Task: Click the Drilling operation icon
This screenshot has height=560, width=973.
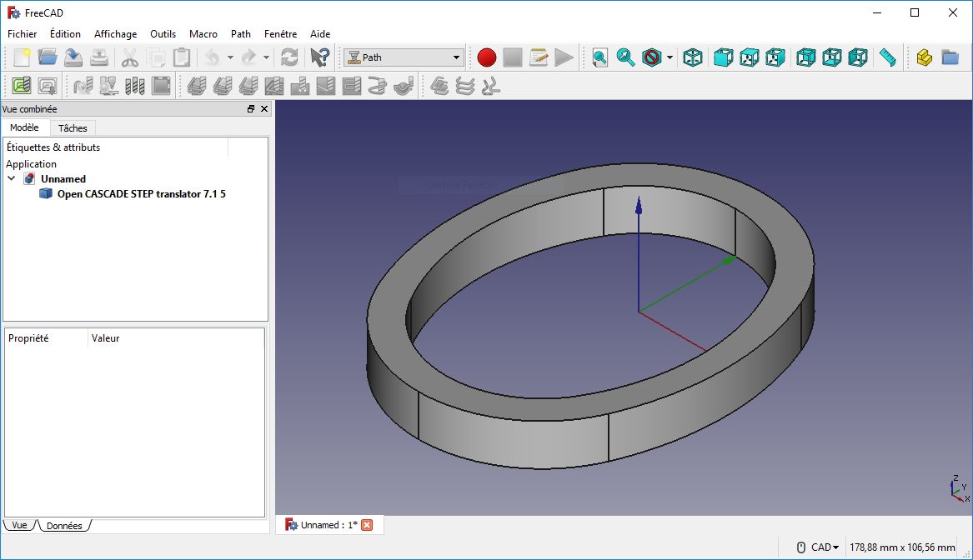Action: (299, 86)
